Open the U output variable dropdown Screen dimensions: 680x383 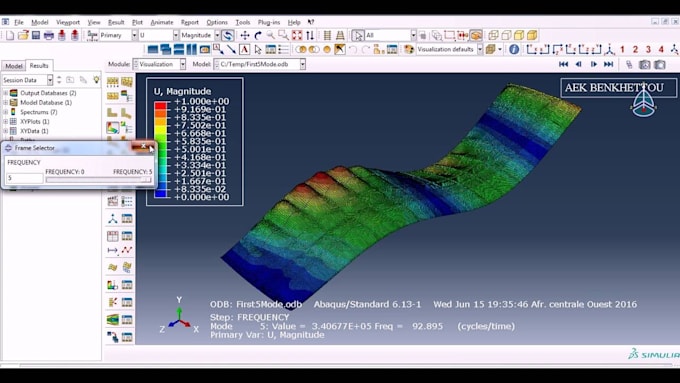click(176, 35)
